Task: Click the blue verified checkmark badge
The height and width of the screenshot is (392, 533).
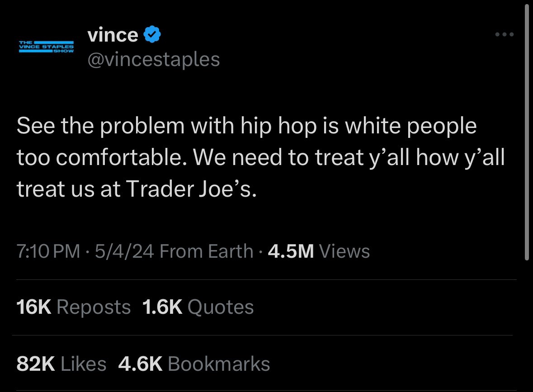Action: pyautogui.click(x=152, y=34)
